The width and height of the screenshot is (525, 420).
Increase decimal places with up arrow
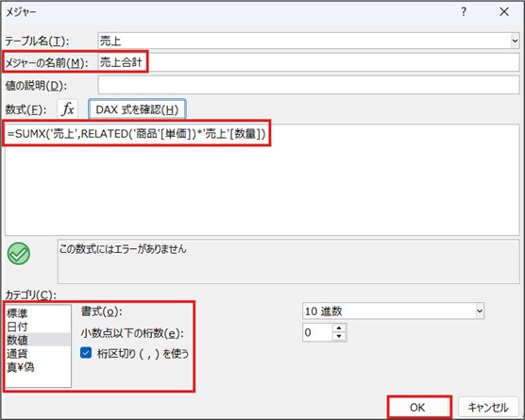pyautogui.click(x=339, y=328)
